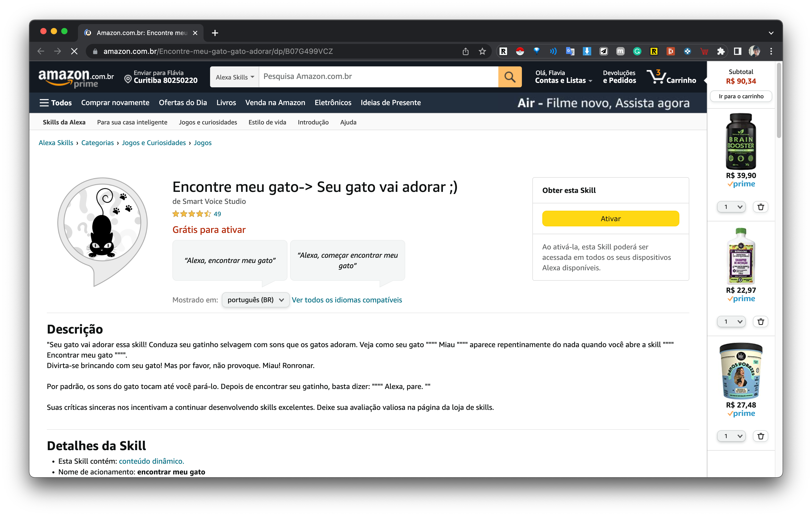Open the Brain Booster product thumbnail

[741, 141]
